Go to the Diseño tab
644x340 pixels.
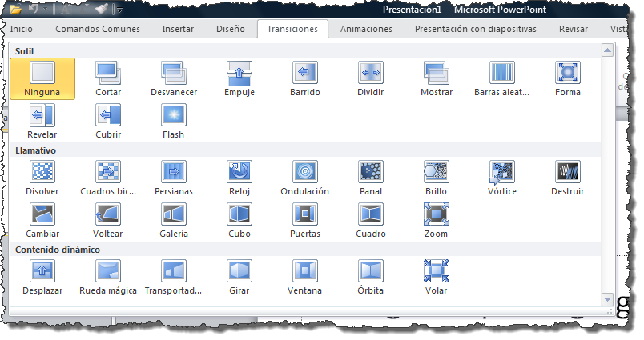[231, 29]
